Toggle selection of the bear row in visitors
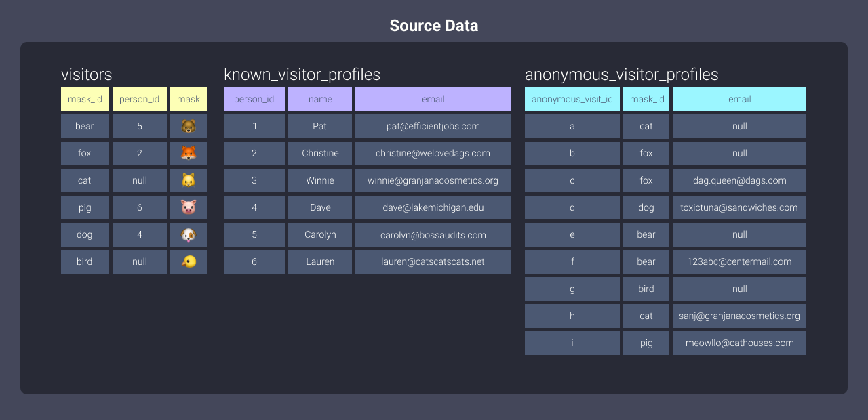This screenshot has width=868, height=420. 85,126
